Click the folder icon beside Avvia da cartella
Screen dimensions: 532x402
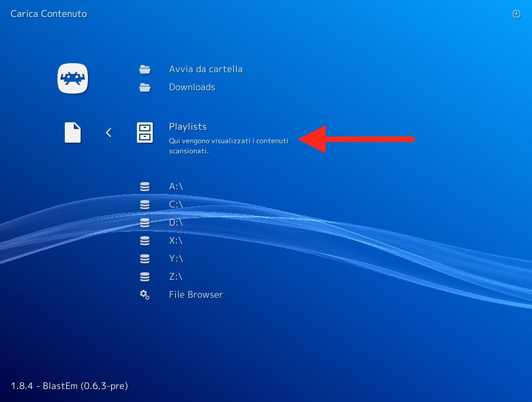click(145, 69)
